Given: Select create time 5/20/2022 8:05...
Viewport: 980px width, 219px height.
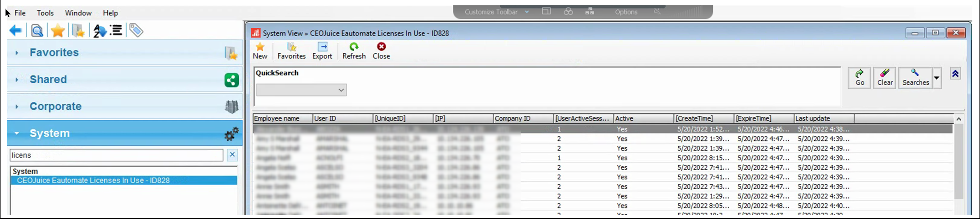Looking at the screenshot, I should 703,206.
